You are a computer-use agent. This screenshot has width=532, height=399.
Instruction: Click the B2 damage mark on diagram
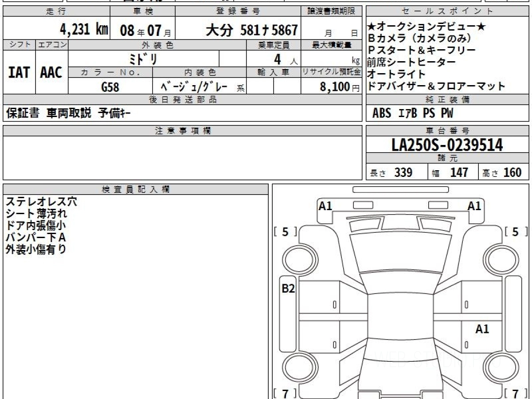click(288, 289)
